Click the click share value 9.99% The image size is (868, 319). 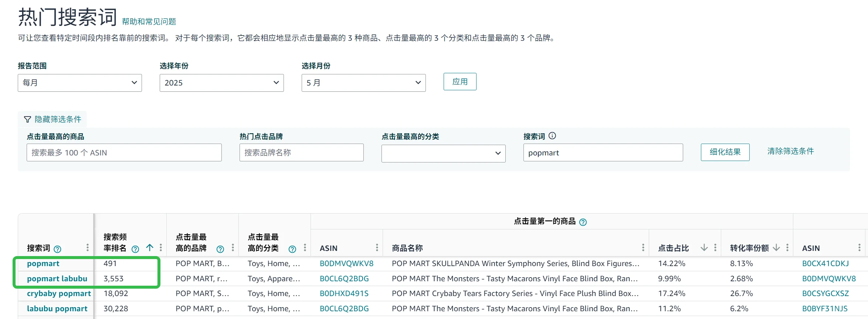669,279
